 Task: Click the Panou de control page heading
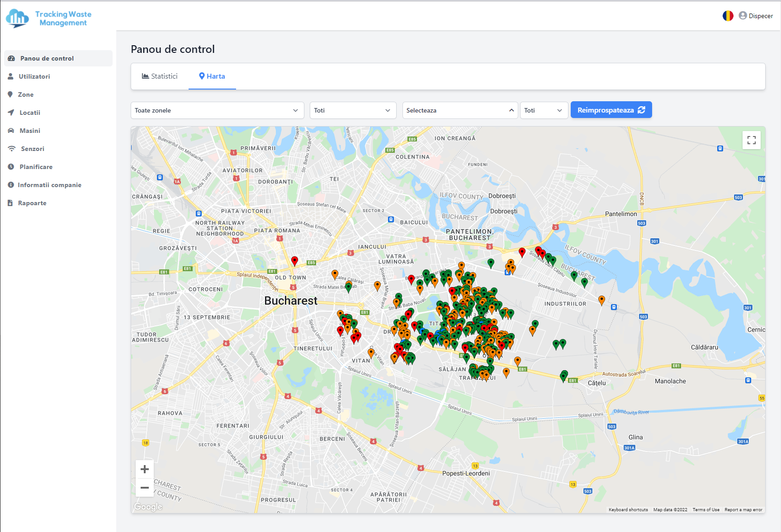pyautogui.click(x=173, y=49)
